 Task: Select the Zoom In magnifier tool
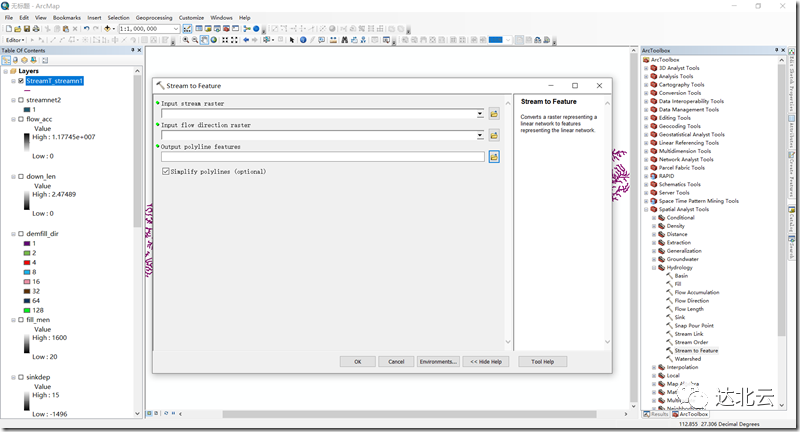pyautogui.click(x=186, y=40)
